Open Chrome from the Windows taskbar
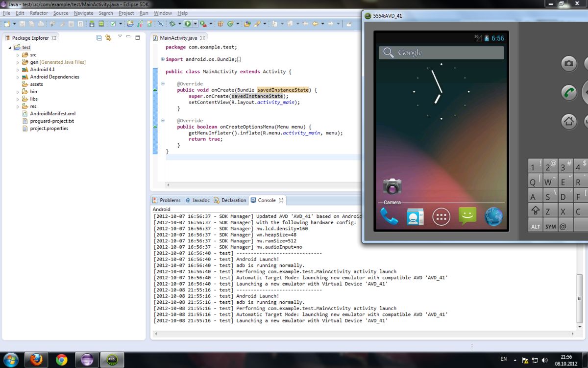 coord(61,360)
